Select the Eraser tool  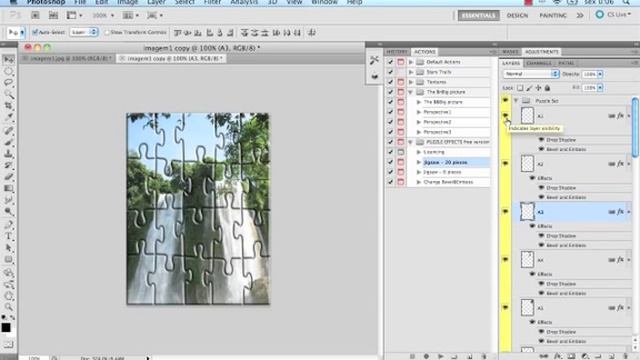click(x=8, y=177)
